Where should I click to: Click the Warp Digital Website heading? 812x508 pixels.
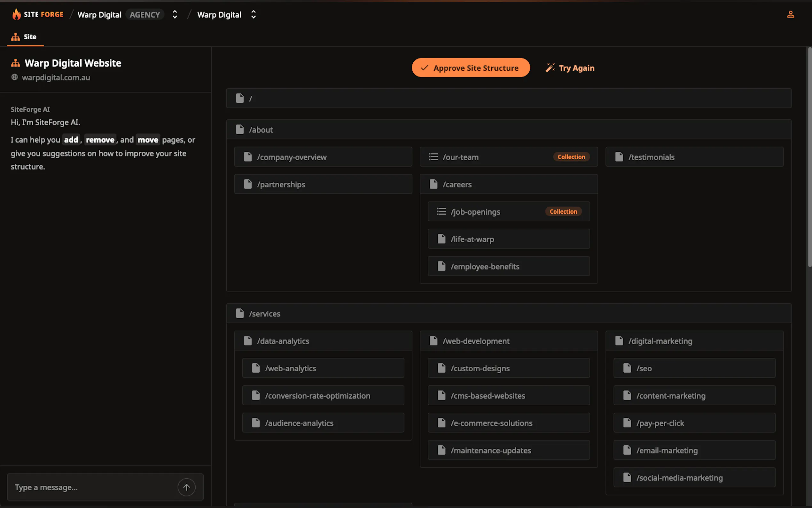coord(73,63)
